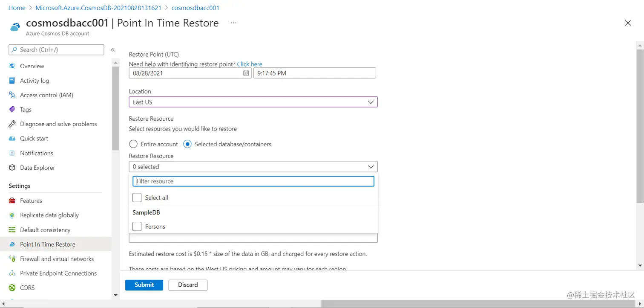Open Private Endpoint Connections
The image size is (644, 308).
click(x=58, y=273)
